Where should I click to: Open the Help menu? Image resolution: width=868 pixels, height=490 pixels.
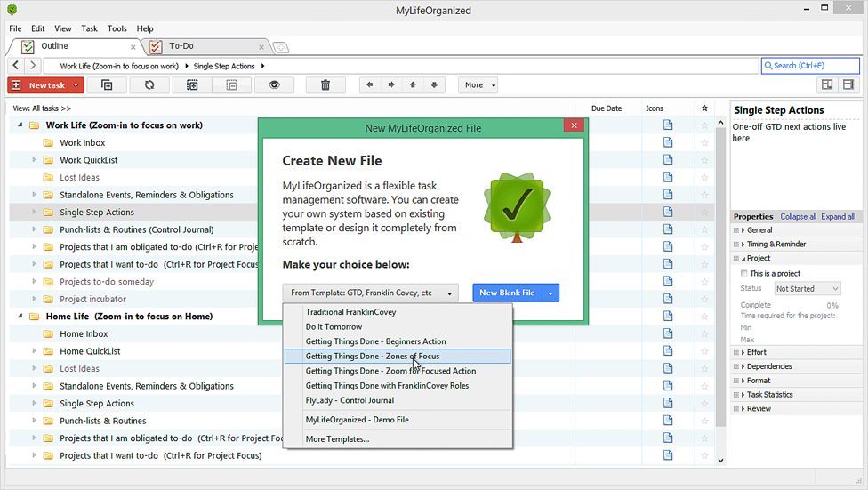145,28
